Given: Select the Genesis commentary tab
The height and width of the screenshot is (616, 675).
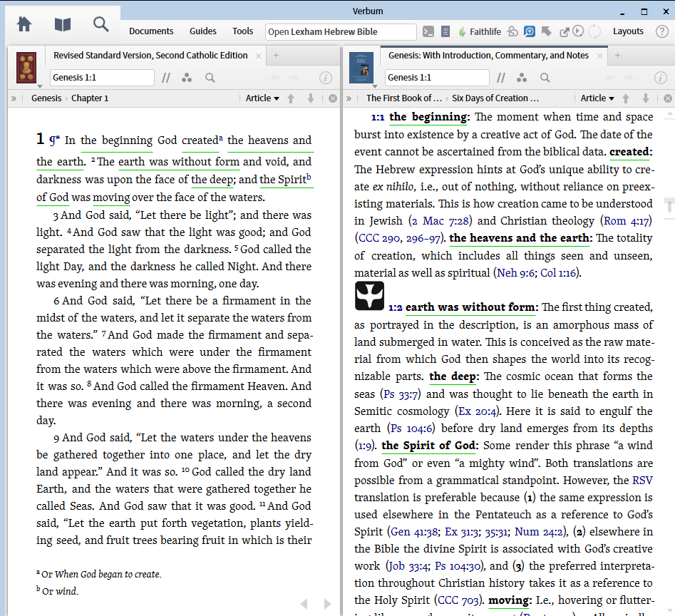Looking at the screenshot, I should (x=488, y=56).
